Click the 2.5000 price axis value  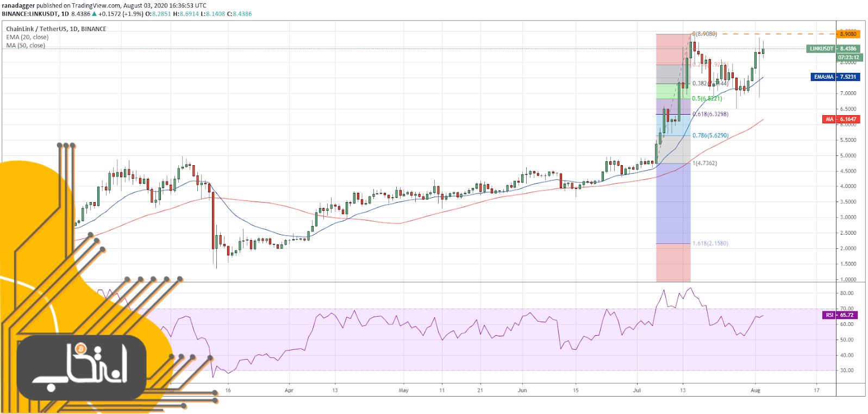[x=848, y=233]
